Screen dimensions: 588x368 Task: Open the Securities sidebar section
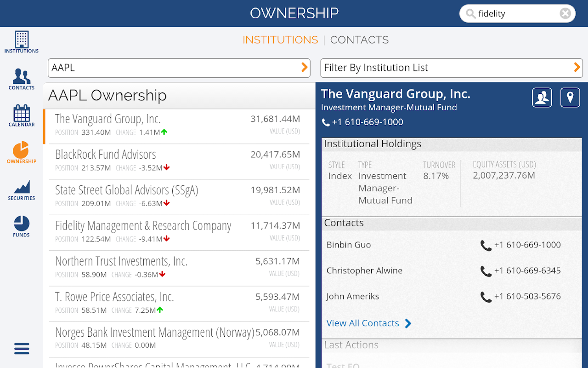22,190
